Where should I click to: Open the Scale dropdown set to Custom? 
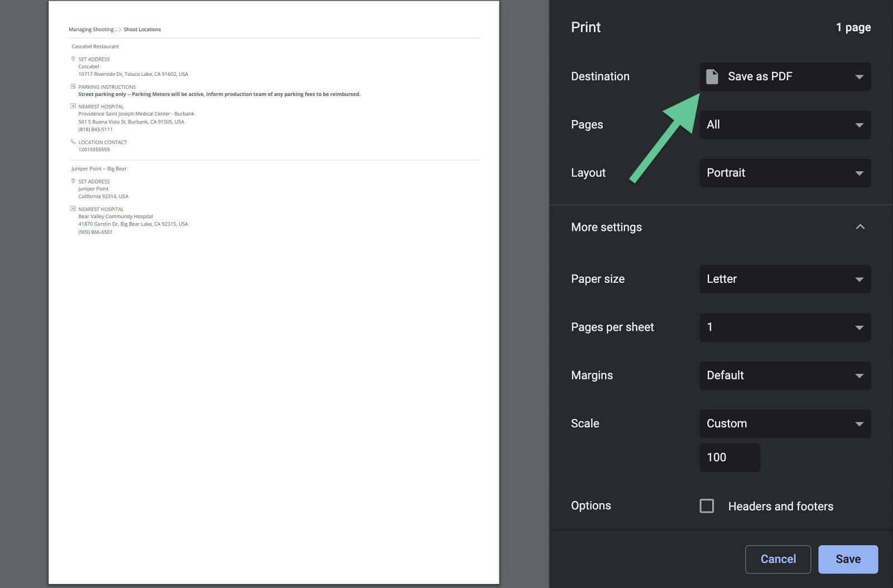(x=785, y=423)
